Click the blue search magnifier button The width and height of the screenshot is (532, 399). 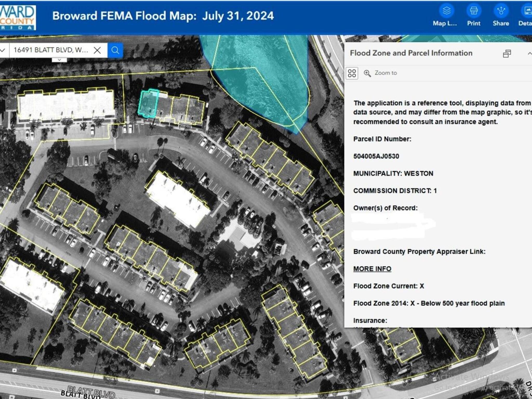[x=115, y=50]
